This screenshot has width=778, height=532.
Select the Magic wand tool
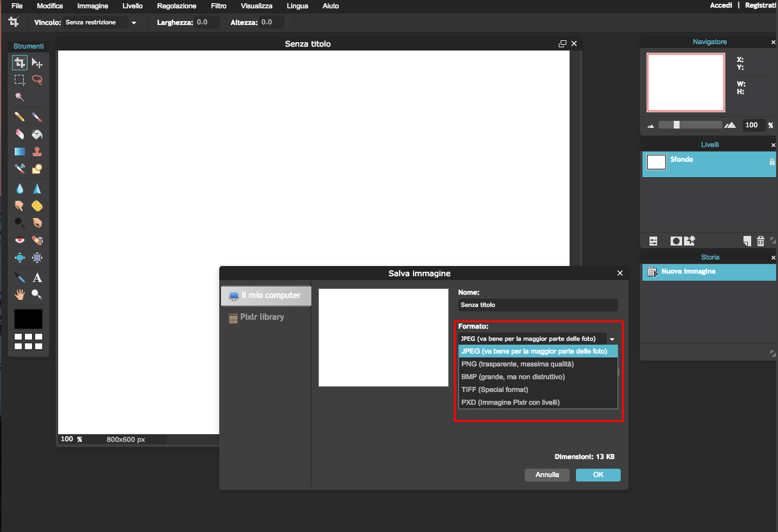pyautogui.click(x=19, y=97)
